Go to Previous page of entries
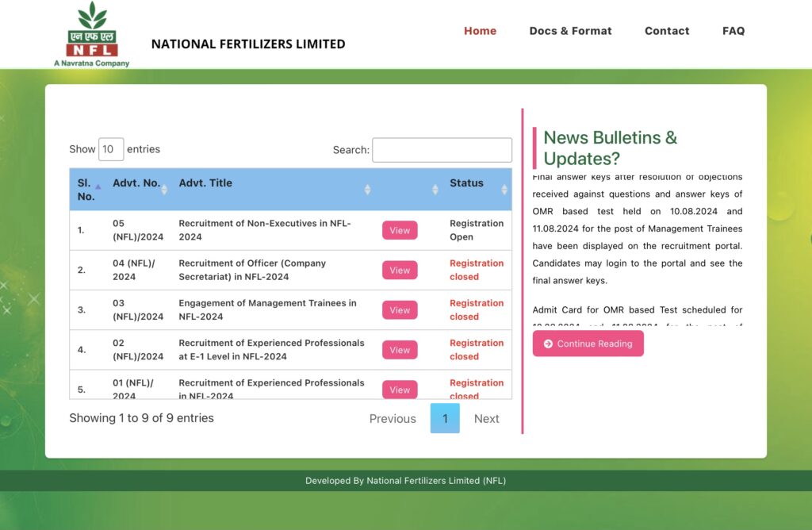This screenshot has width=812, height=530. pyautogui.click(x=393, y=419)
